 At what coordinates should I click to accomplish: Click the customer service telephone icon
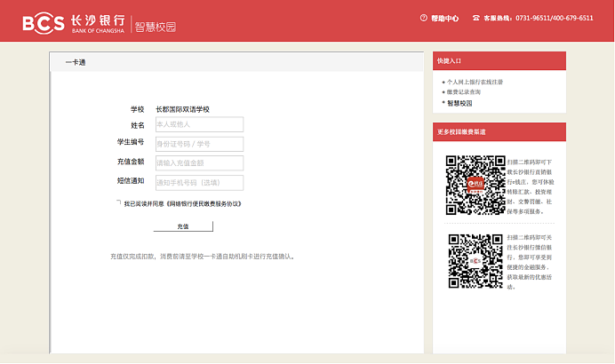pos(475,18)
